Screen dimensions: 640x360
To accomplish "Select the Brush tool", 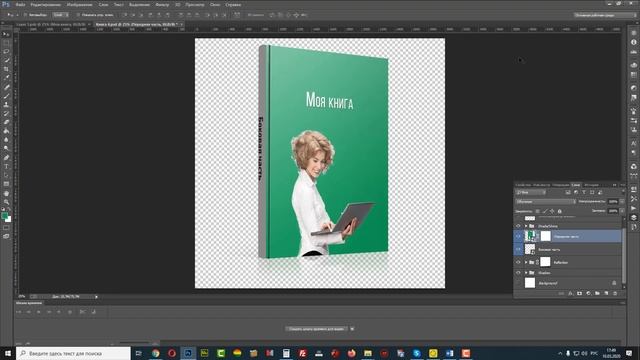I will [6, 96].
